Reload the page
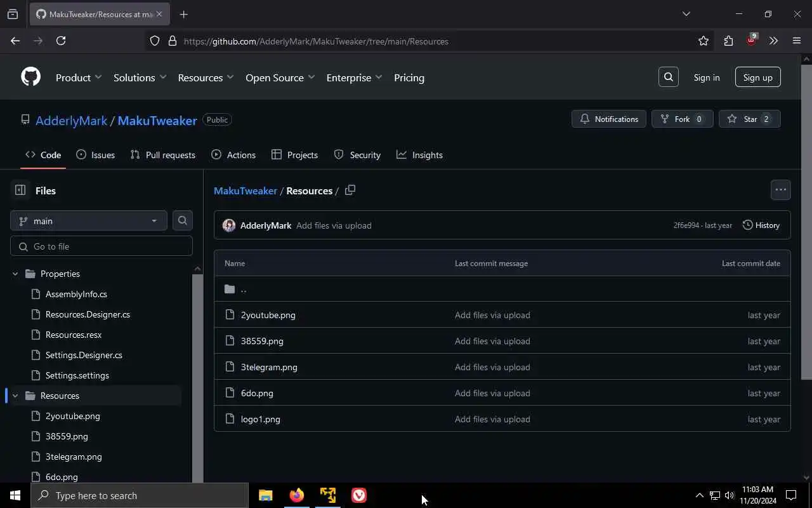Screen dimensions: 812x508 pyautogui.click(x=61, y=41)
